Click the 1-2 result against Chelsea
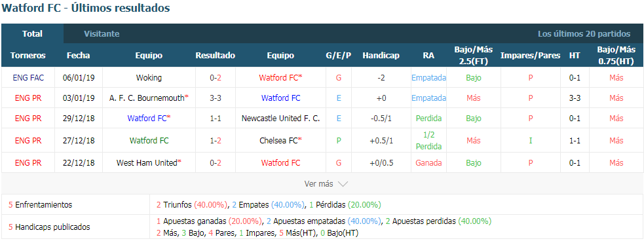Image resolution: width=644 pixels, height=241 pixels. (216, 140)
